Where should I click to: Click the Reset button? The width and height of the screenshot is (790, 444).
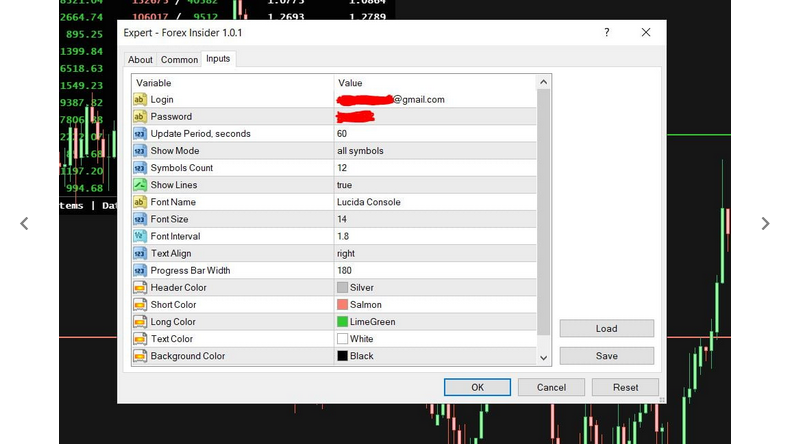tap(625, 387)
